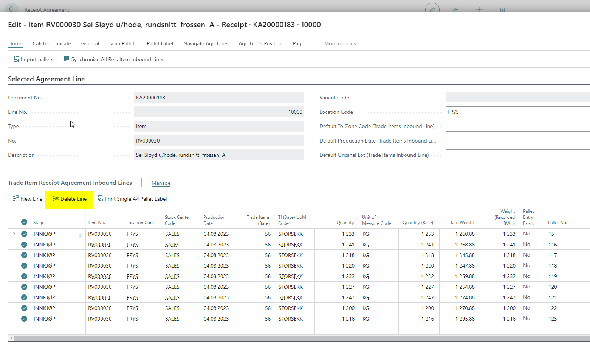Click tare weight 1 295,88

(465, 319)
